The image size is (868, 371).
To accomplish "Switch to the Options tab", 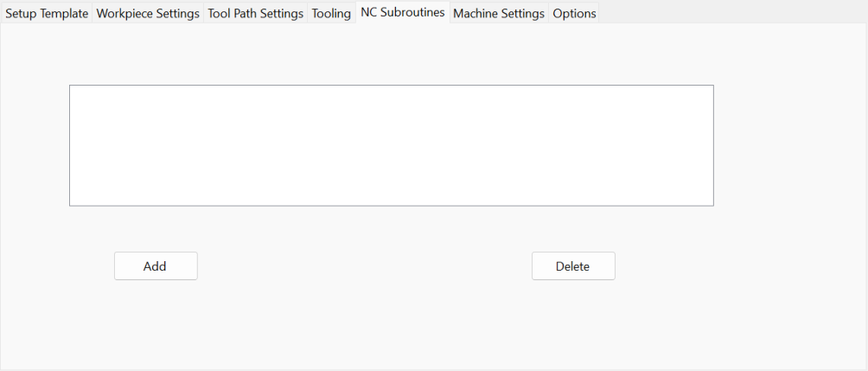I will (574, 13).
